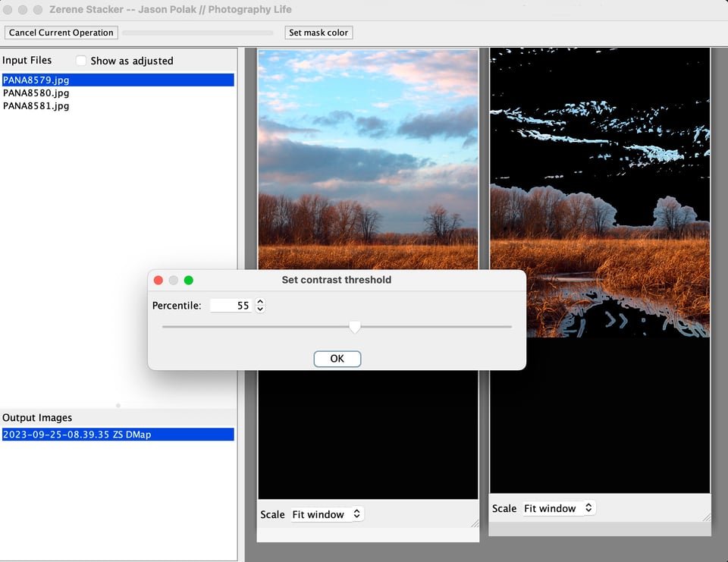
Task: Click the Set mask color button
Action: (318, 33)
